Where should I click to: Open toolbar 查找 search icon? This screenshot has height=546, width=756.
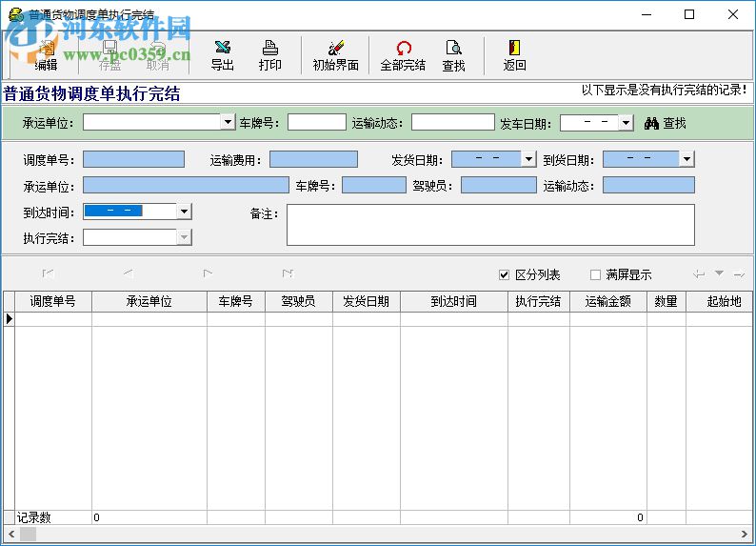453,55
